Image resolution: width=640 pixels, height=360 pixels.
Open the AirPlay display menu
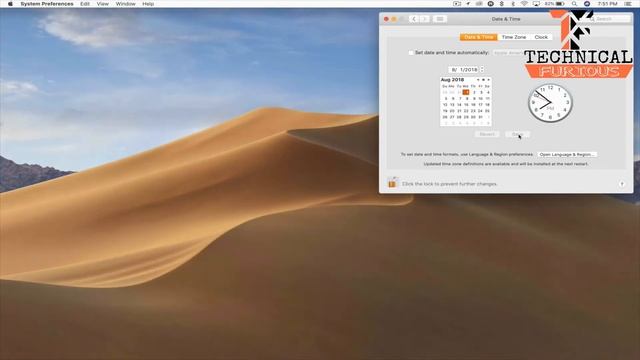(536, 4)
